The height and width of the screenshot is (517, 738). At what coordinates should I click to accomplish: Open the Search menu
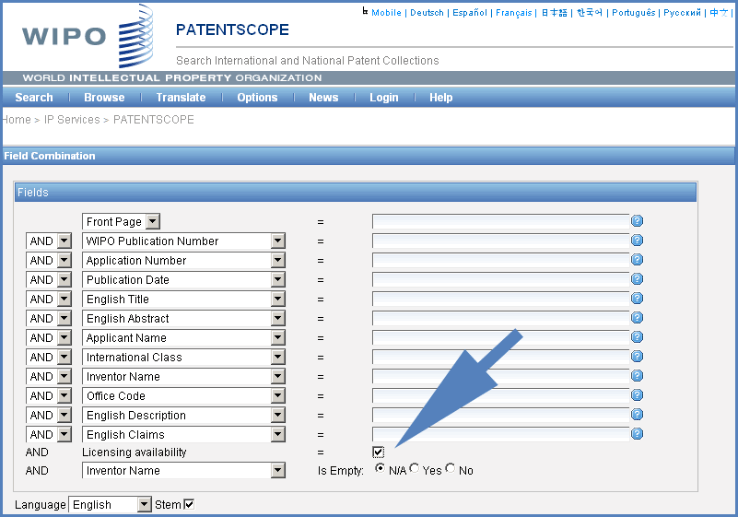tap(34, 97)
